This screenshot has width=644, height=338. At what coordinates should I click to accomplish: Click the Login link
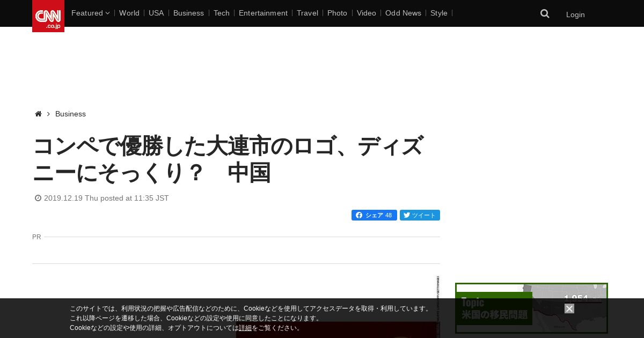click(575, 14)
